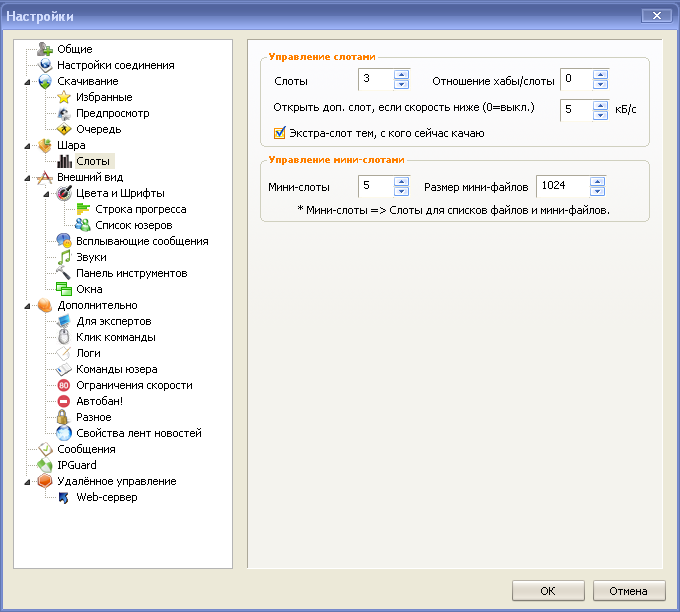Increase Размер мини-файлов value
Screen dimensions: 680x612
coord(597,182)
